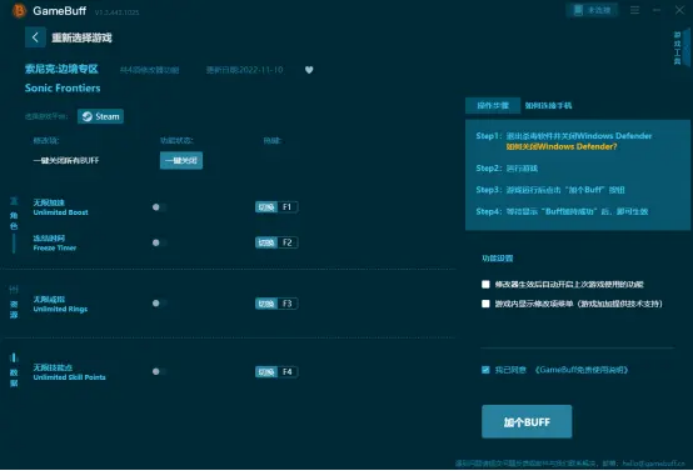Go back with the arrow button

click(x=35, y=38)
